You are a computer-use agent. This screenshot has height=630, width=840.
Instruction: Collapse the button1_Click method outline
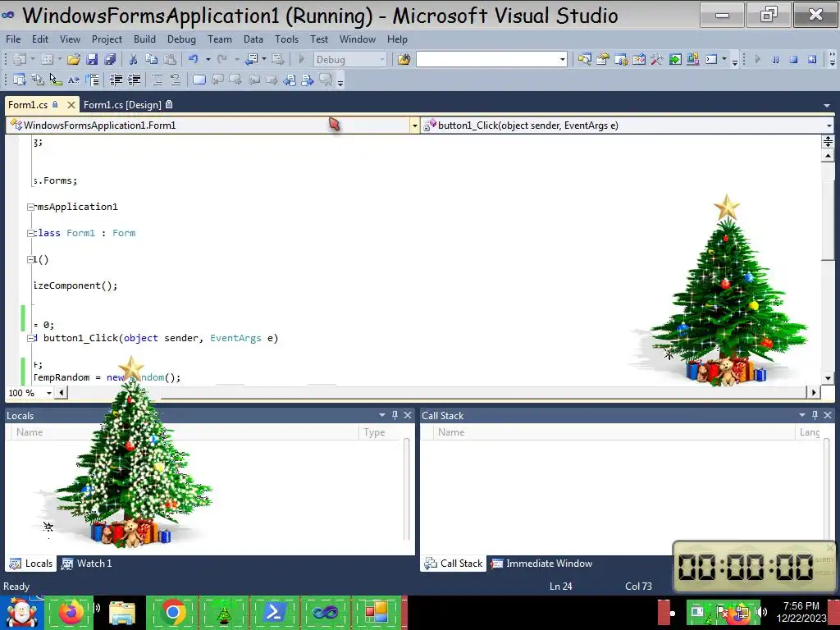[30, 338]
